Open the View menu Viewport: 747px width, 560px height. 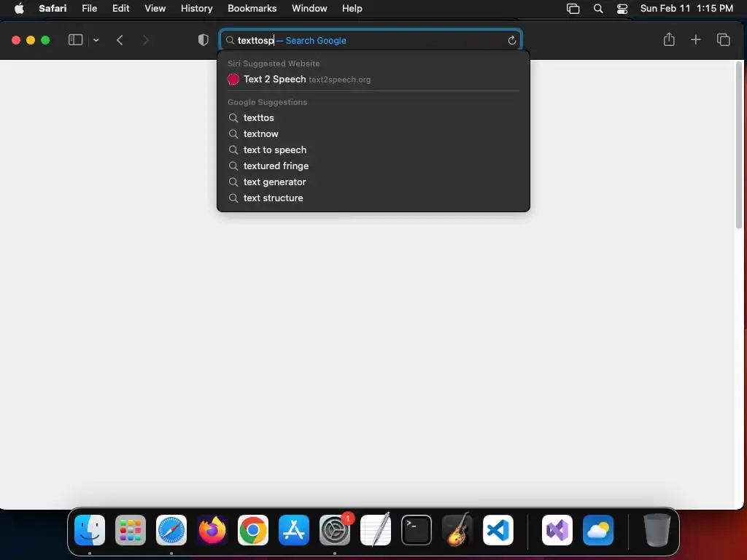click(x=155, y=9)
